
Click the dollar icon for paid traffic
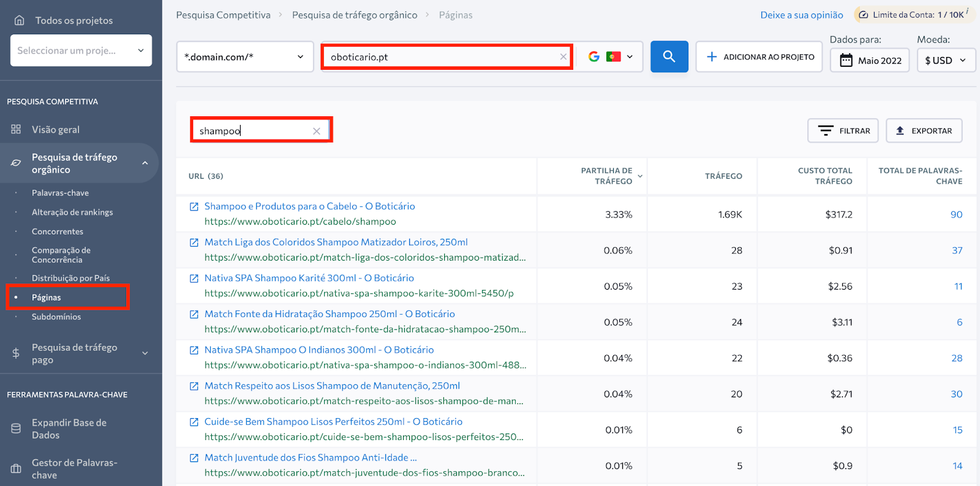16,353
